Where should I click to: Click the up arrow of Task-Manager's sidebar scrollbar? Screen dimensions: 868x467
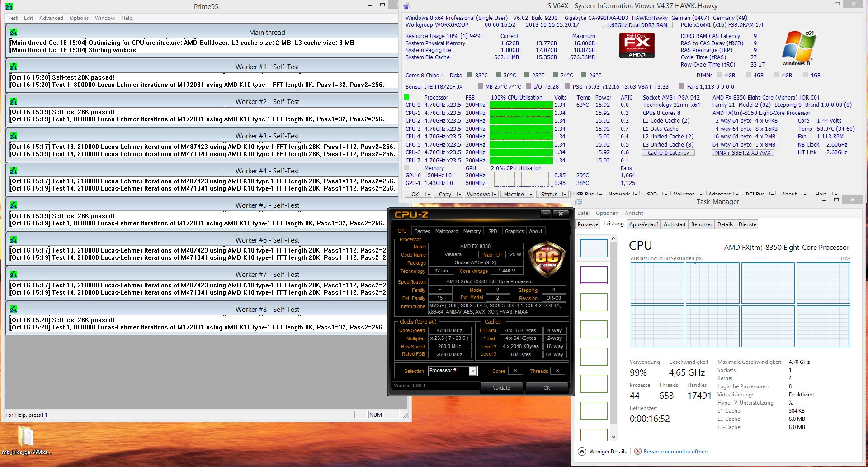tap(613, 238)
